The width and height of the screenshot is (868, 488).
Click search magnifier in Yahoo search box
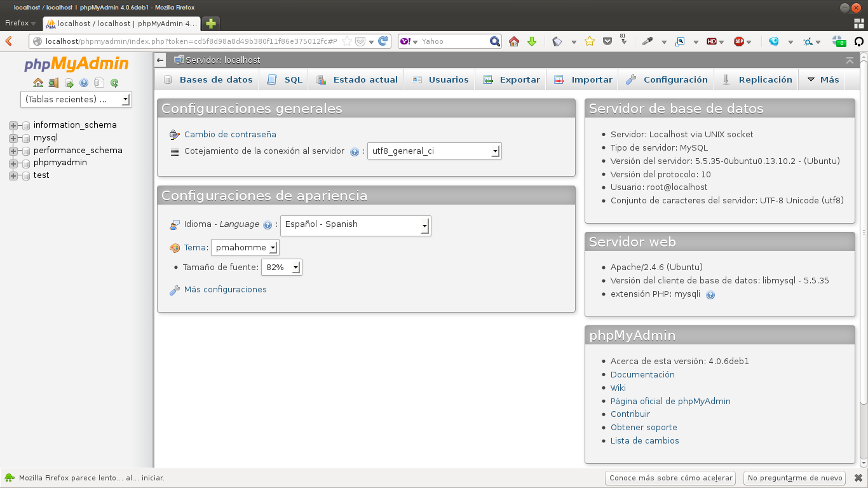tap(495, 41)
